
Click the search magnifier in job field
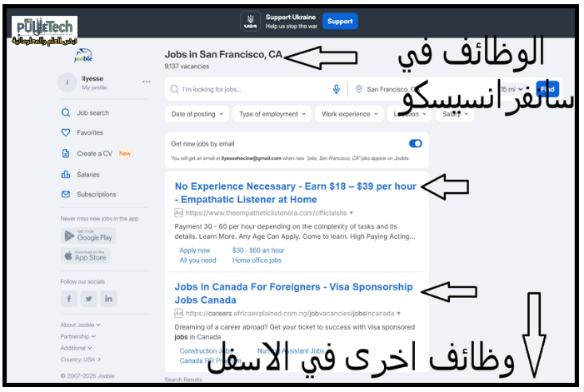click(174, 89)
